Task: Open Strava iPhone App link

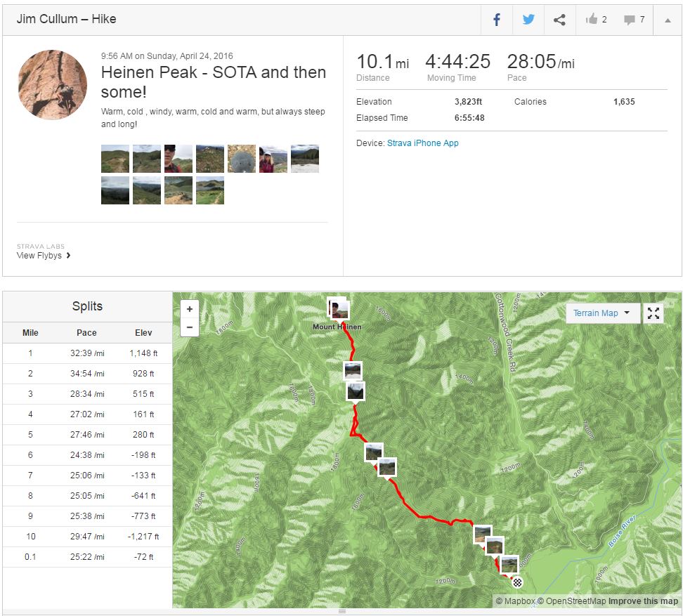Action: pyautogui.click(x=422, y=143)
